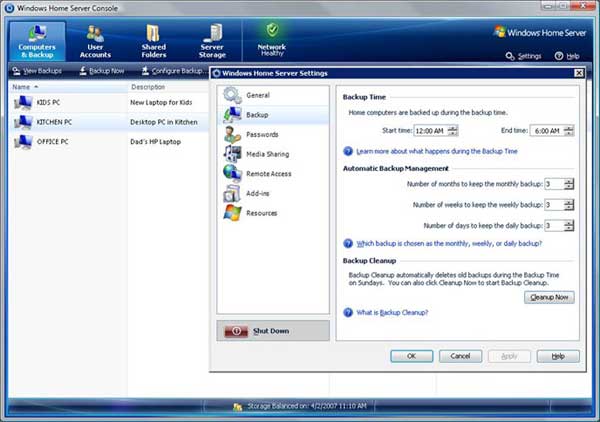Open the Passwords settings category

click(x=273, y=134)
